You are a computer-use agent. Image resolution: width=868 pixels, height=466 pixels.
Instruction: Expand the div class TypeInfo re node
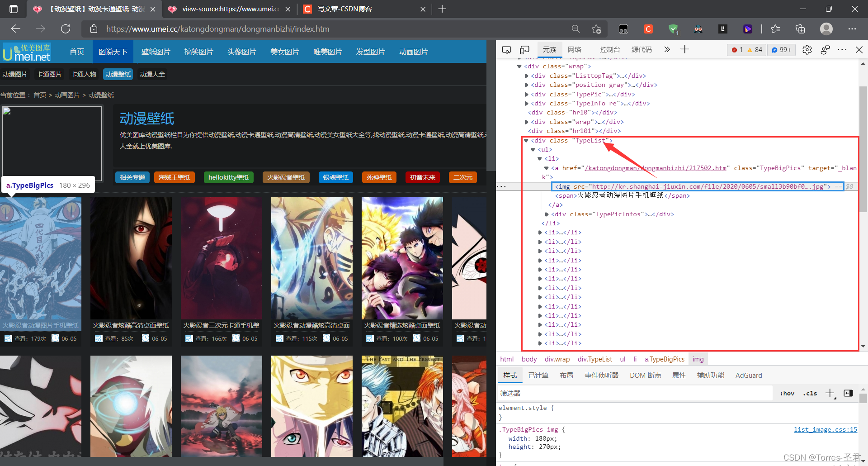tap(526, 104)
